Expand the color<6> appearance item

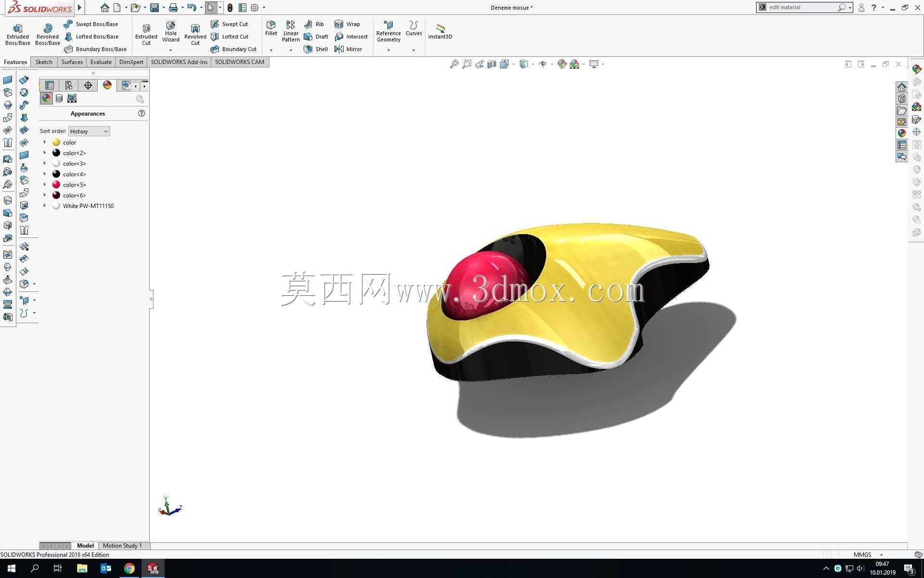tap(45, 195)
